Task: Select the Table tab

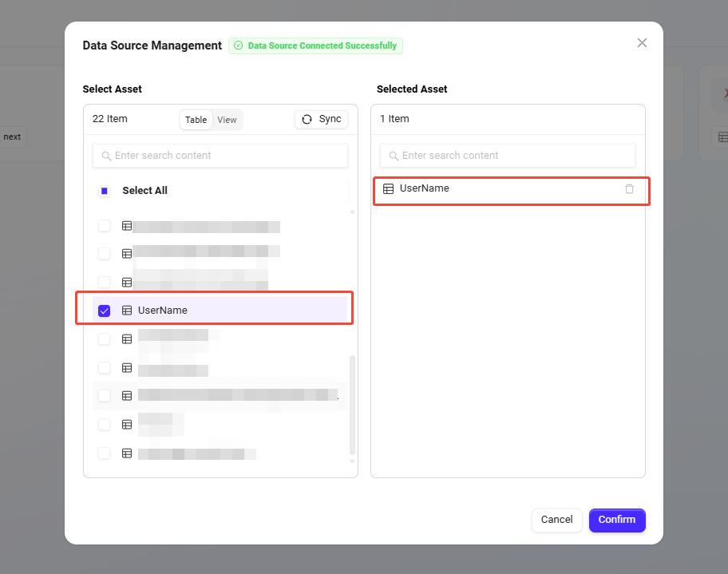Action: (196, 120)
